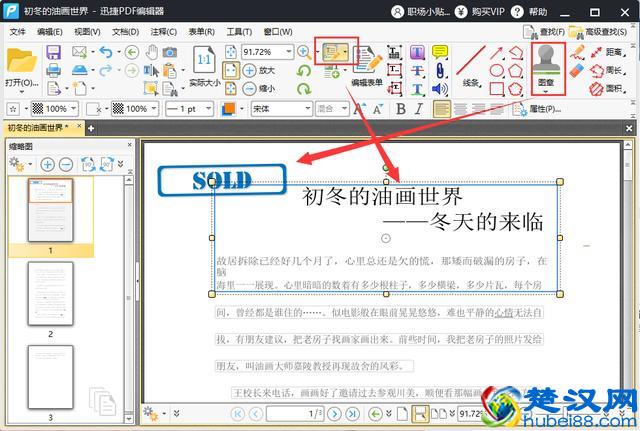The image size is (640, 431).
Task: Select page 3 thumbnail
Action: pos(51,377)
